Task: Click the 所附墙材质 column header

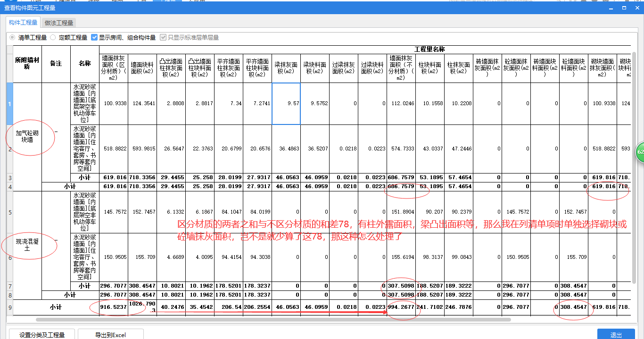Action: pos(27,64)
